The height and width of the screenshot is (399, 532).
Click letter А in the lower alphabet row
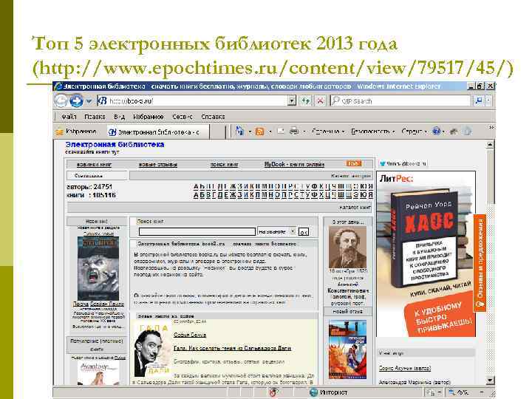196,195
